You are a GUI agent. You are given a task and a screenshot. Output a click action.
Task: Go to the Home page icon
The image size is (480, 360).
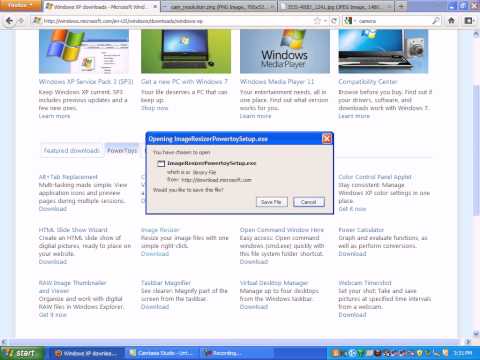coord(451,21)
